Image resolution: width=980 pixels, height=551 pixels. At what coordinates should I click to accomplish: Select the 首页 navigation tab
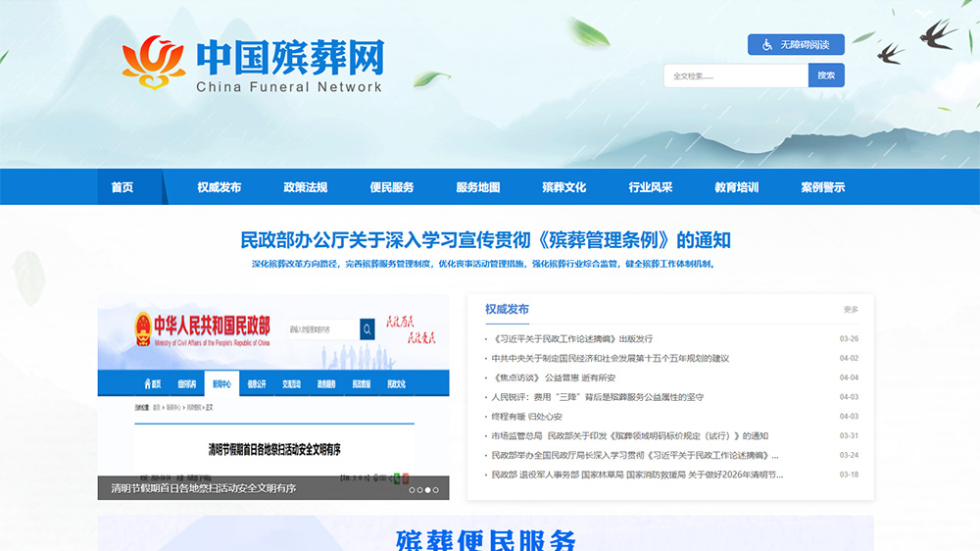pyautogui.click(x=122, y=187)
